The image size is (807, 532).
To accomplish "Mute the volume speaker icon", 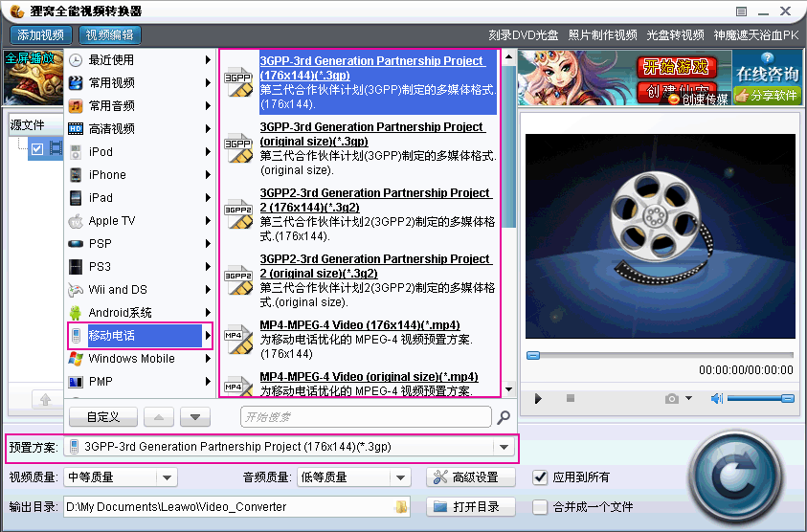I will [717, 399].
